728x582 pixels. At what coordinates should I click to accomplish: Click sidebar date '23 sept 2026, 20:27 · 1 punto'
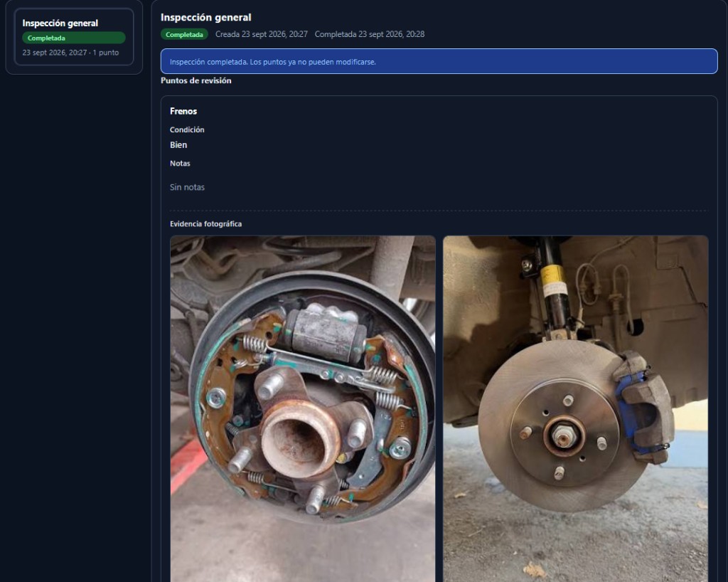tap(70, 53)
